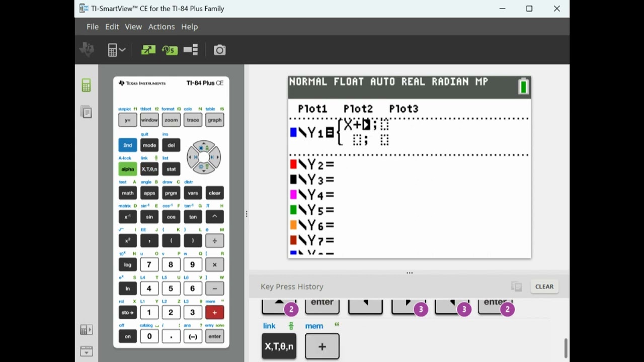Image resolution: width=644 pixels, height=362 pixels.
Task: Click the y= key on the calculator
Action: coord(128,120)
